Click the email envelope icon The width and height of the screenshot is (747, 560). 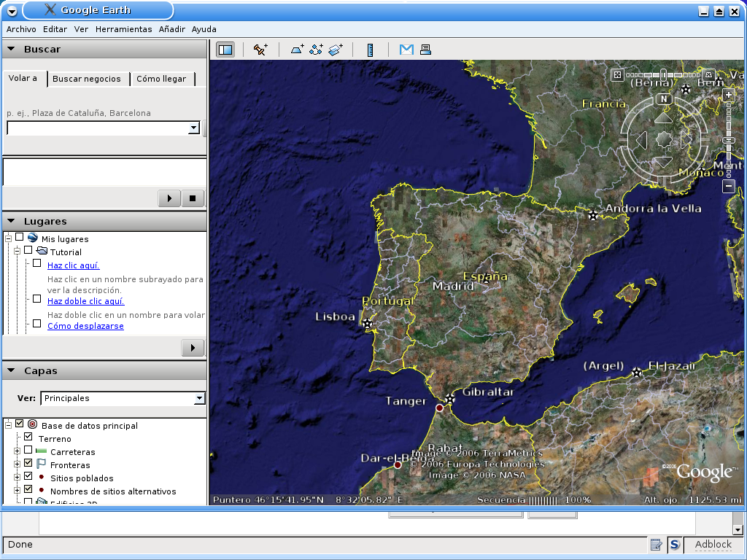406,50
